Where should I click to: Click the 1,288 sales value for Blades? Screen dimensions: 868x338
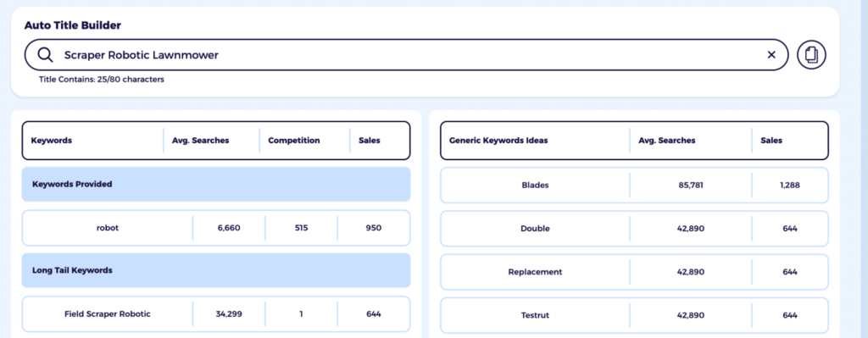790,186
